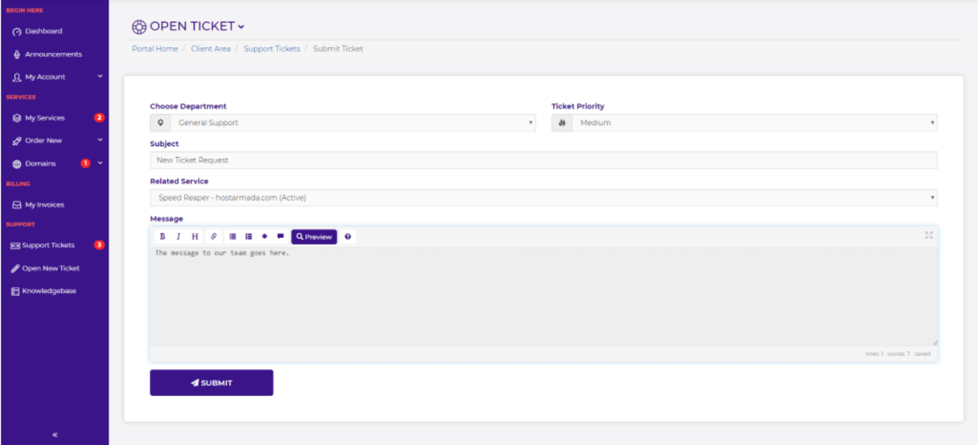
Task: Insert a link using the chain icon
Action: click(213, 237)
